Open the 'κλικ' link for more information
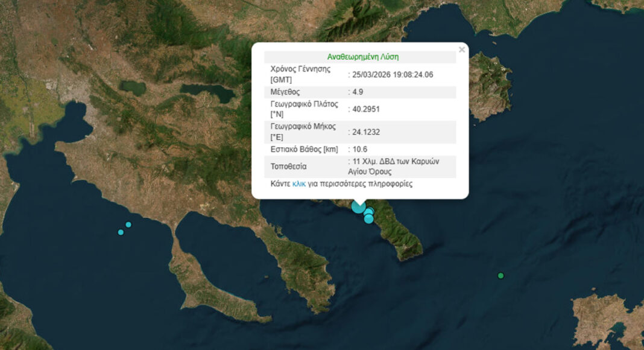The width and height of the screenshot is (644, 350). pyautogui.click(x=299, y=184)
